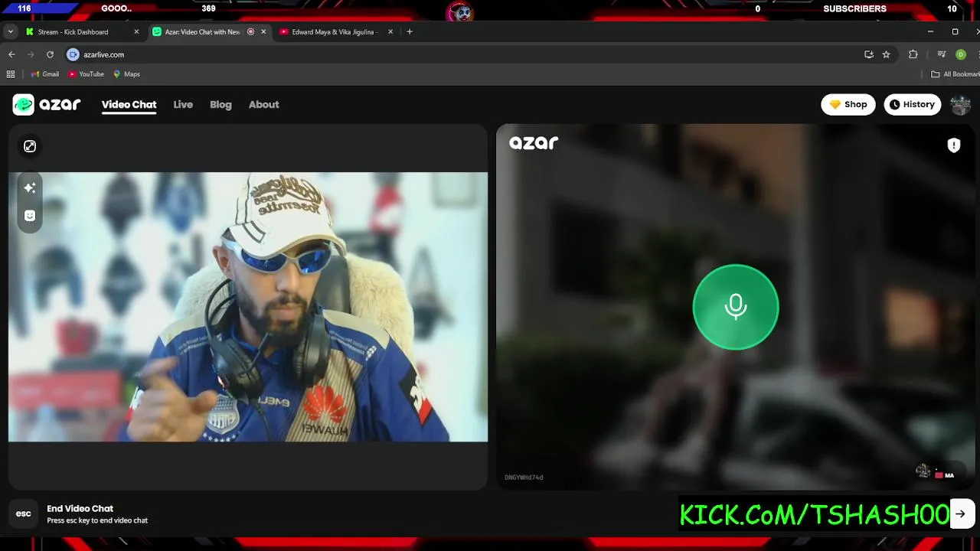Open the smiley face filter icon

(x=30, y=216)
